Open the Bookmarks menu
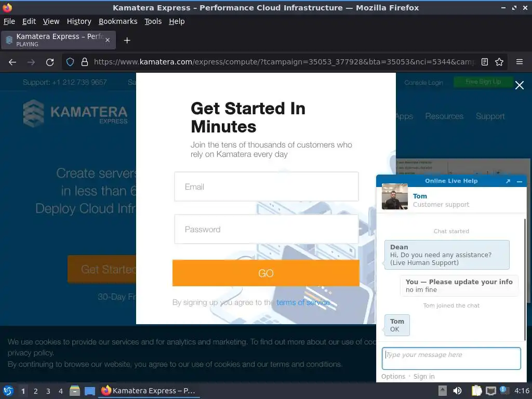The image size is (532, 399). click(x=118, y=21)
